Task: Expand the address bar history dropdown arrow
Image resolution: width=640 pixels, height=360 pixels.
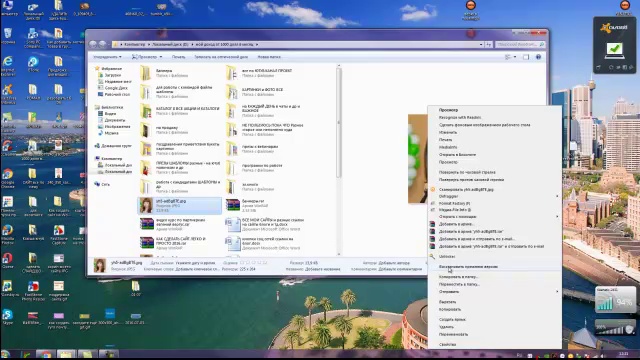Action: click(x=481, y=44)
